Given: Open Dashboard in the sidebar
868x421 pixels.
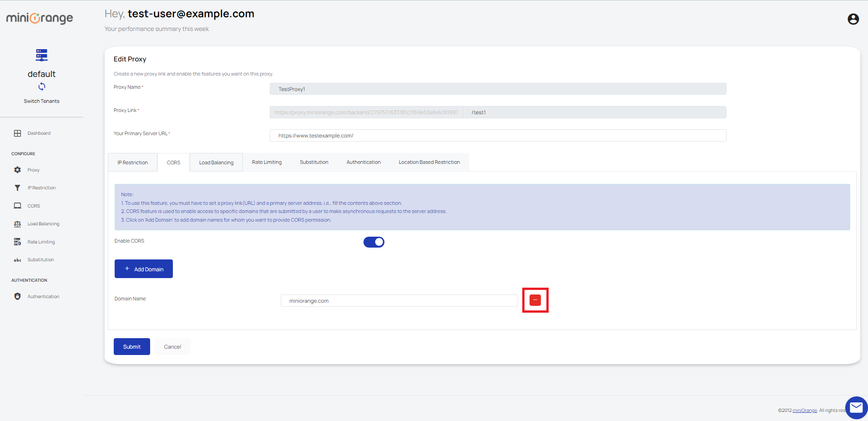Looking at the screenshot, I should pyautogui.click(x=39, y=133).
